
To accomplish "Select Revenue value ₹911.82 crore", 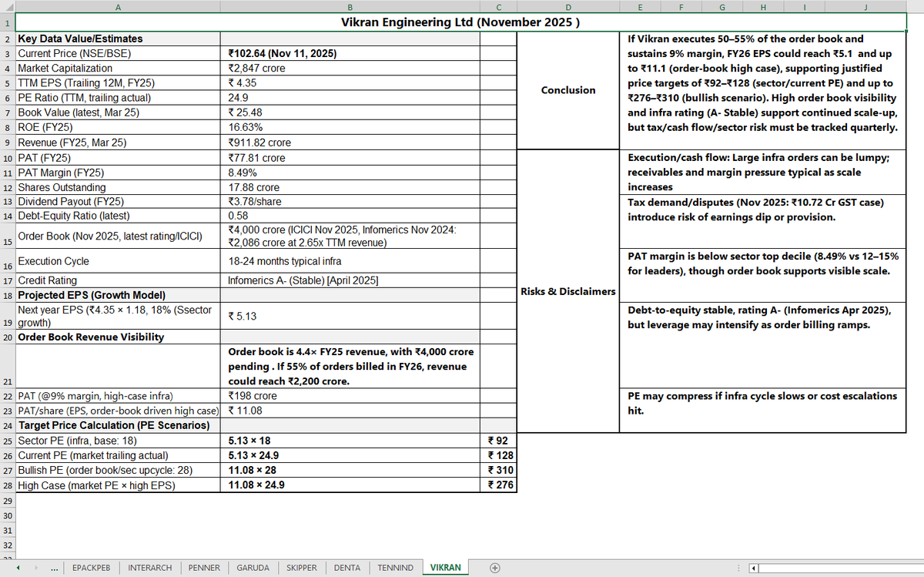I will (x=350, y=142).
